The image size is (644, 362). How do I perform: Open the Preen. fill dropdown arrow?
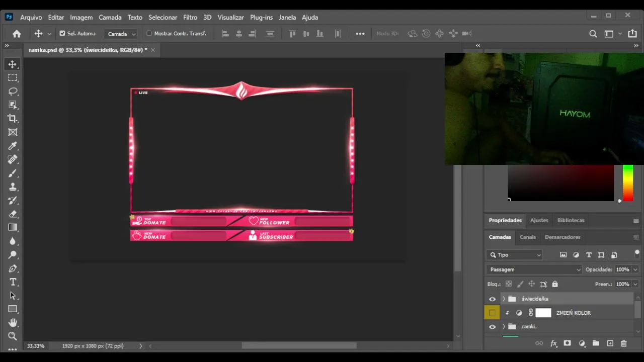[x=635, y=284]
